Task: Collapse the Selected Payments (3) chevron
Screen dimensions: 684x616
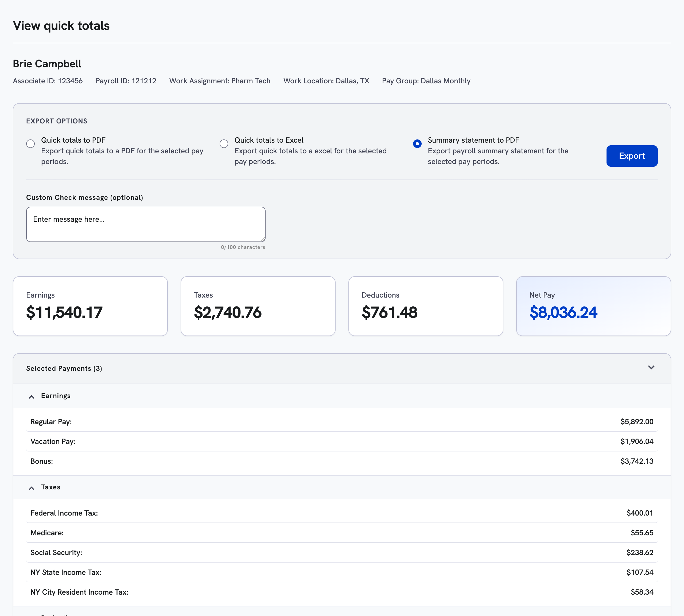Action: [651, 368]
